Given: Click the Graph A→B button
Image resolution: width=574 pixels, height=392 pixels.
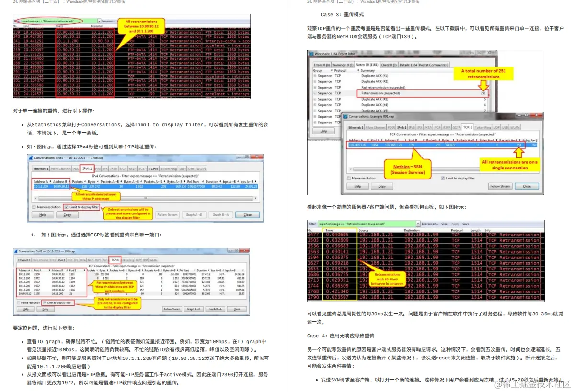Looking at the screenshot, I should [x=195, y=215].
